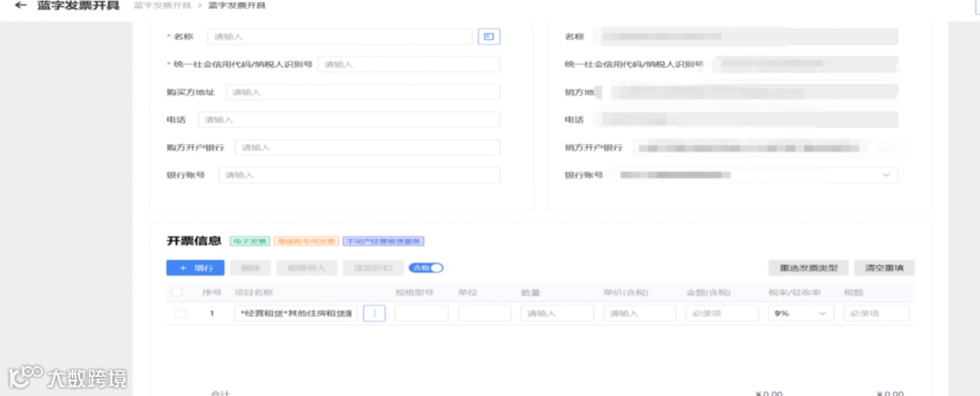Click the 添加折扣 button
The height and width of the screenshot is (396, 980).
pyautogui.click(x=373, y=268)
